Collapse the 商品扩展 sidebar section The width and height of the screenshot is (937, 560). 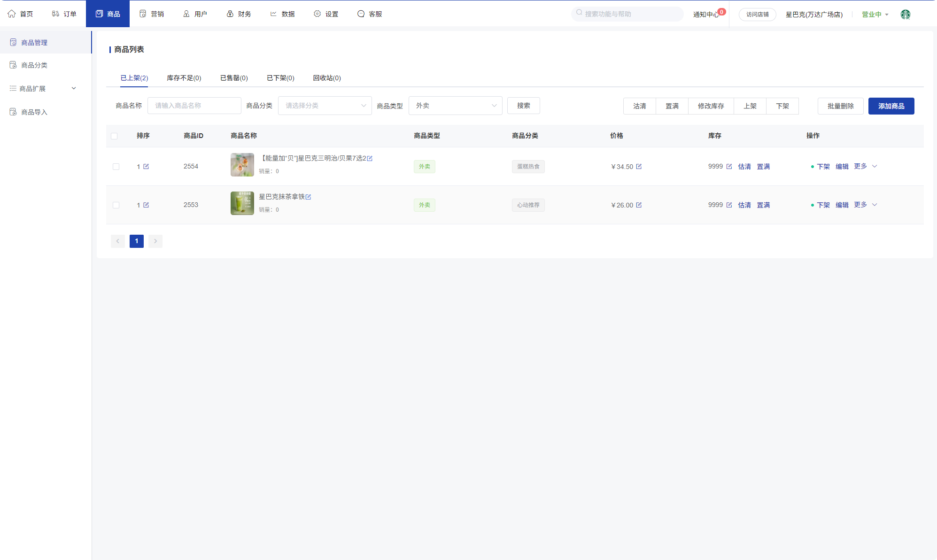(x=74, y=88)
